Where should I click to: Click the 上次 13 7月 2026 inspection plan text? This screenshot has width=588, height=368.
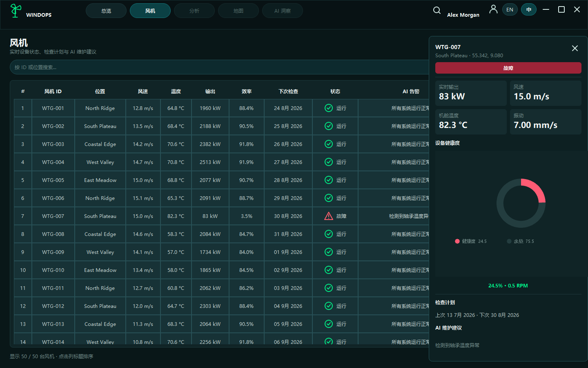click(x=477, y=315)
